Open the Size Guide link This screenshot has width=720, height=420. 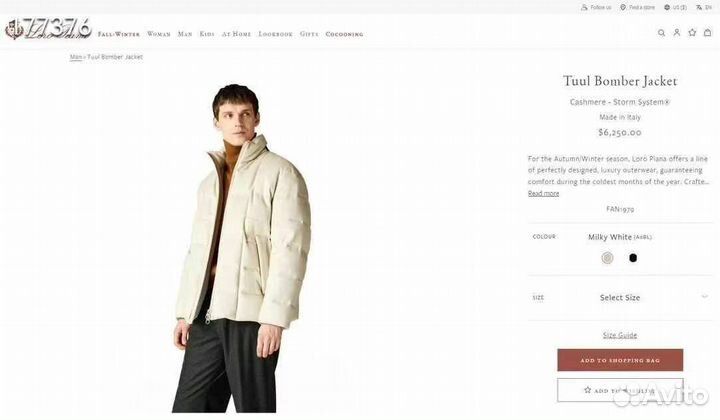(x=620, y=335)
